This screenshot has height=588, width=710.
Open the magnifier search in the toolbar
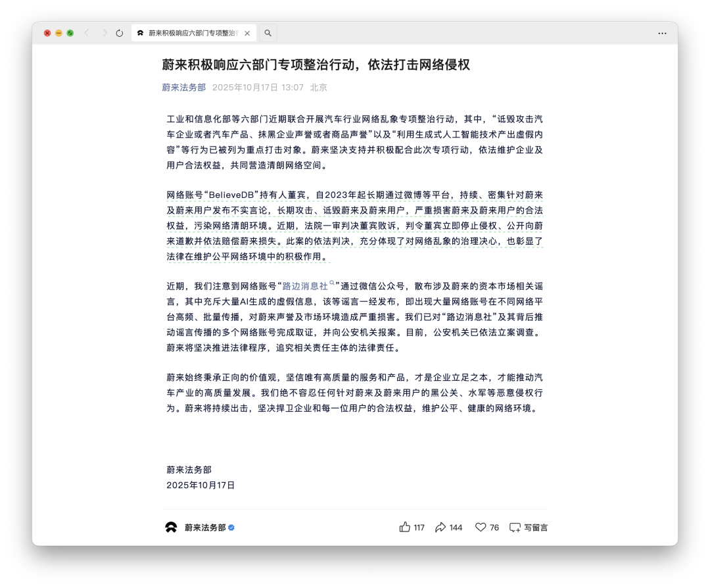[x=268, y=33]
